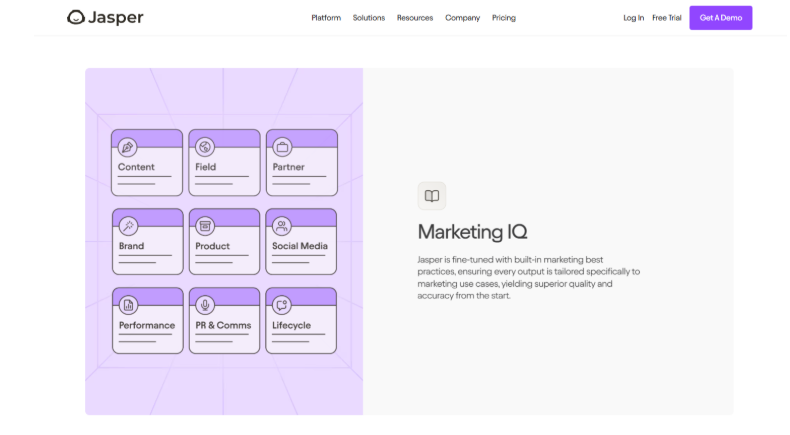Select the PR & Comms card label
Viewport: 790px width, 435px height.
223,325
